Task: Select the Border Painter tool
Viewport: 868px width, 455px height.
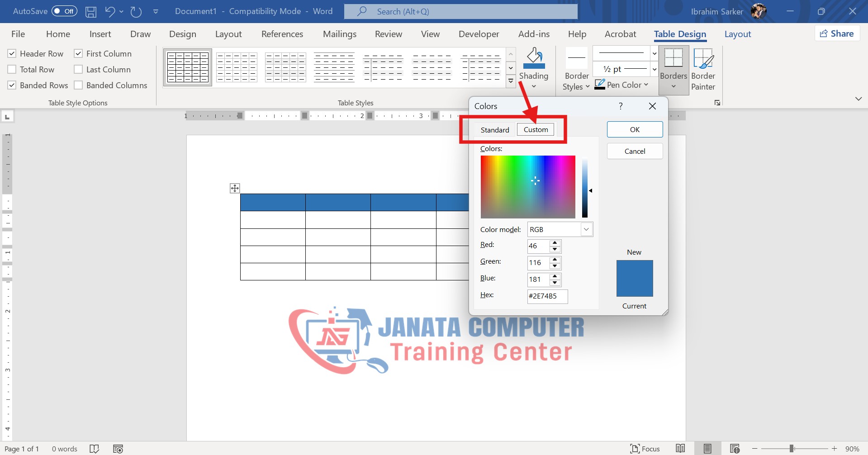Action: pos(703,59)
